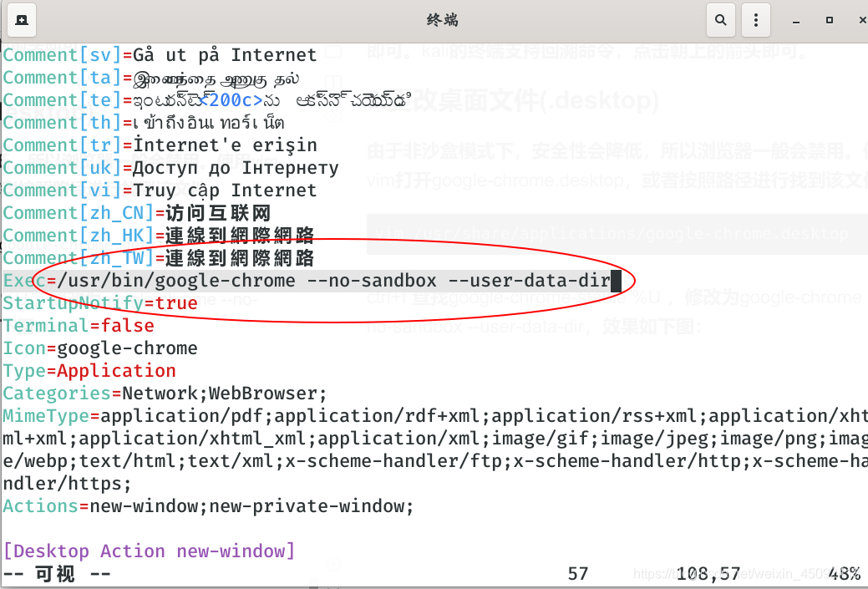The height and width of the screenshot is (589, 868).
Task: Click the Comment[tr]=İnternet'e erişin line
Action: coord(160,145)
